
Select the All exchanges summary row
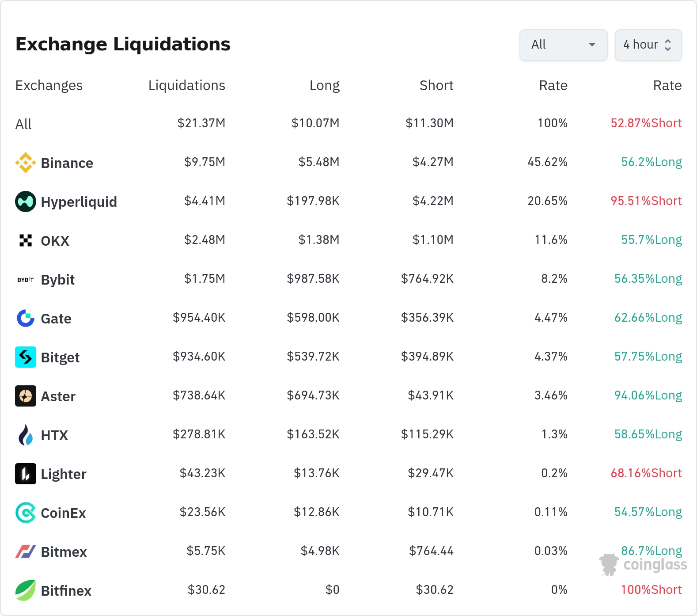pyautogui.click(x=24, y=124)
